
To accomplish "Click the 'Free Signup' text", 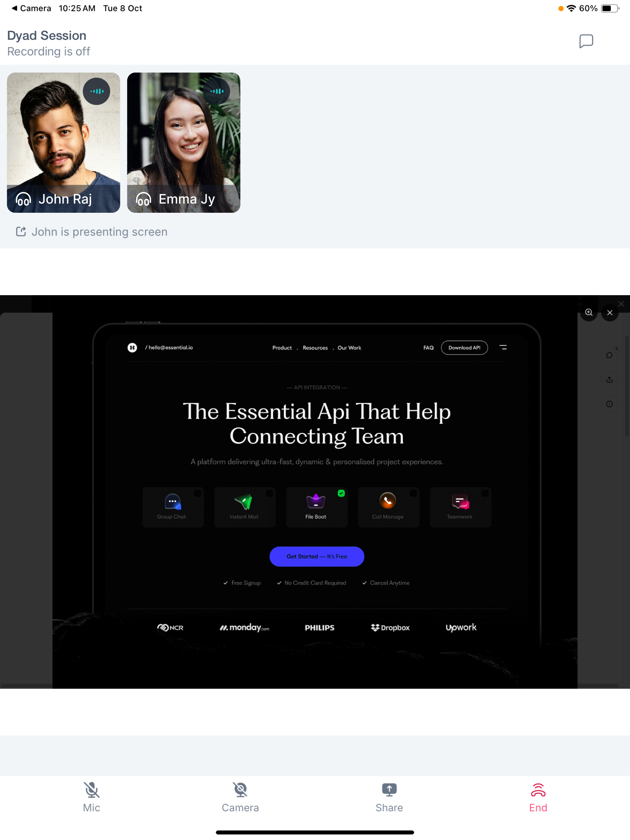I will click(x=246, y=583).
